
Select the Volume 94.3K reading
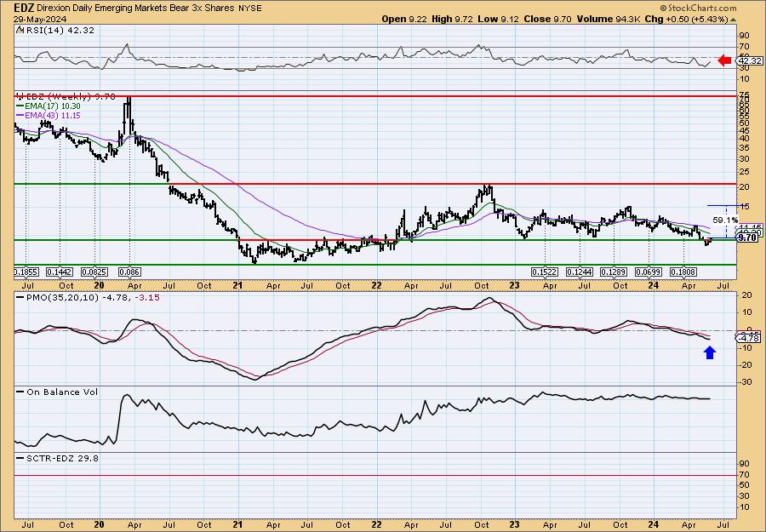609,19
